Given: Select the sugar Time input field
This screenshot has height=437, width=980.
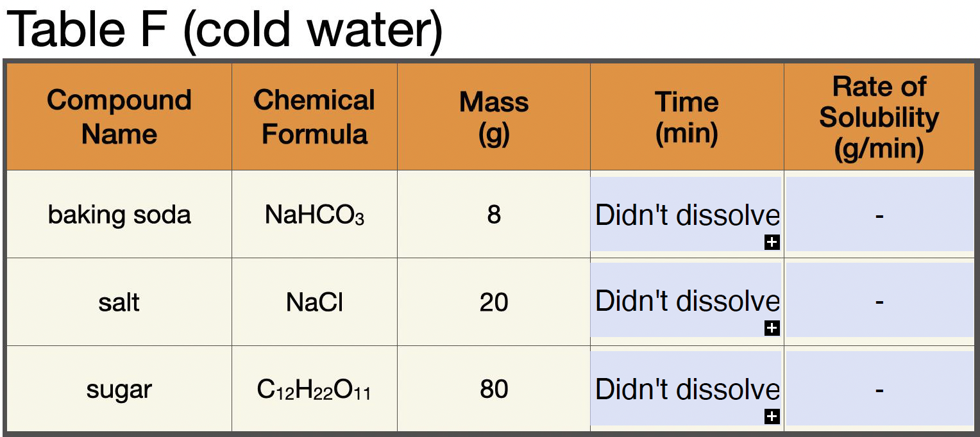Looking at the screenshot, I should [x=686, y=388].
